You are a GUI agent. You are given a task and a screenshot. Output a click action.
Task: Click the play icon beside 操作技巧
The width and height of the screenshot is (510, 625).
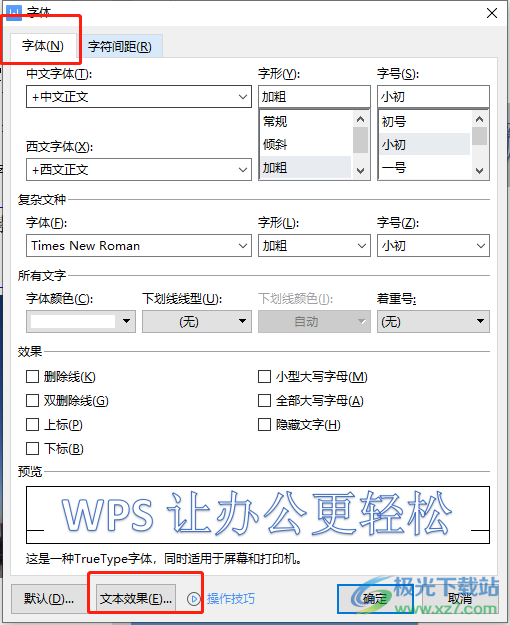point(194,599)
